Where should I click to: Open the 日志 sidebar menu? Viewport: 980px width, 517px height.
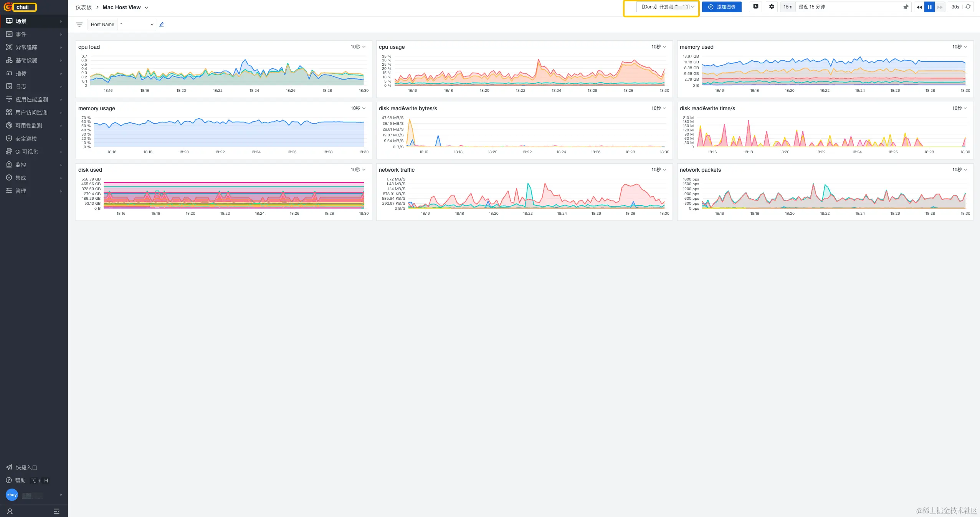pos(21,86)
